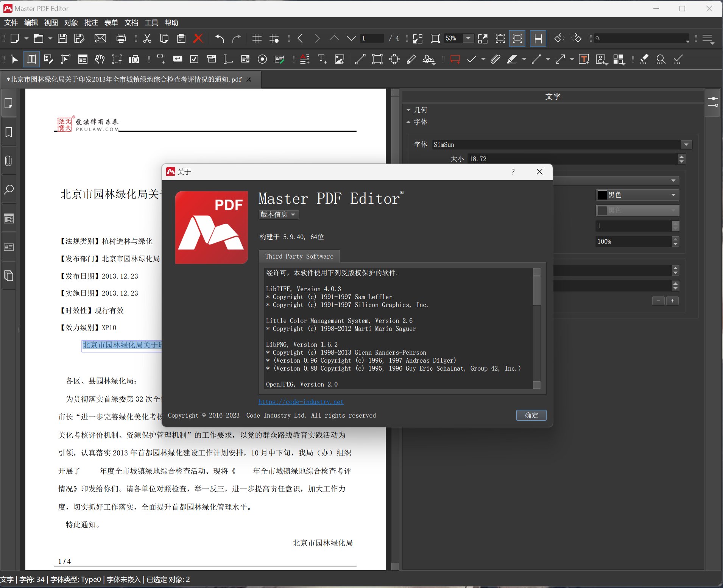Increase the 100% value stepper

(x=676, y=239)
